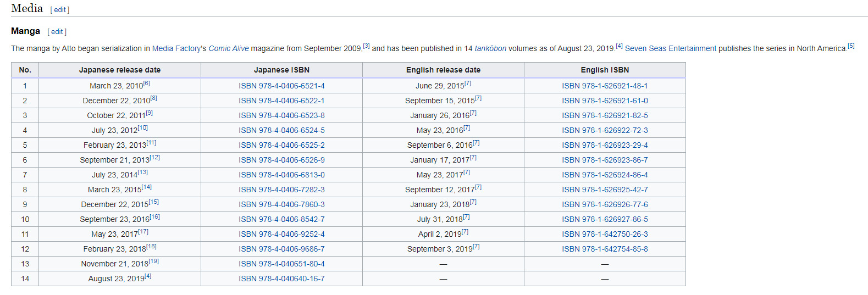The width and height of the screenshot is (868, 295).
Task: Click ISBN 978-4-040640-16-7 for volume 14
Action: click(281, 279)
